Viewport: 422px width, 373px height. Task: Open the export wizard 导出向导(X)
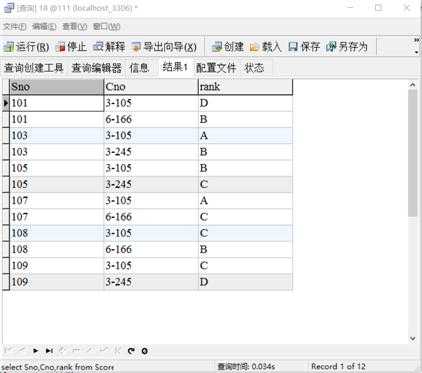(164, 47)
